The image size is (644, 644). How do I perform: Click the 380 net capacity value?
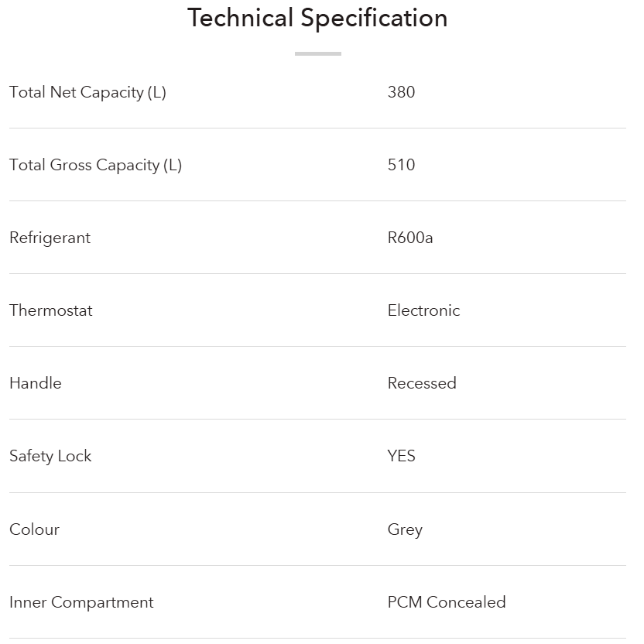pos(401,92)
